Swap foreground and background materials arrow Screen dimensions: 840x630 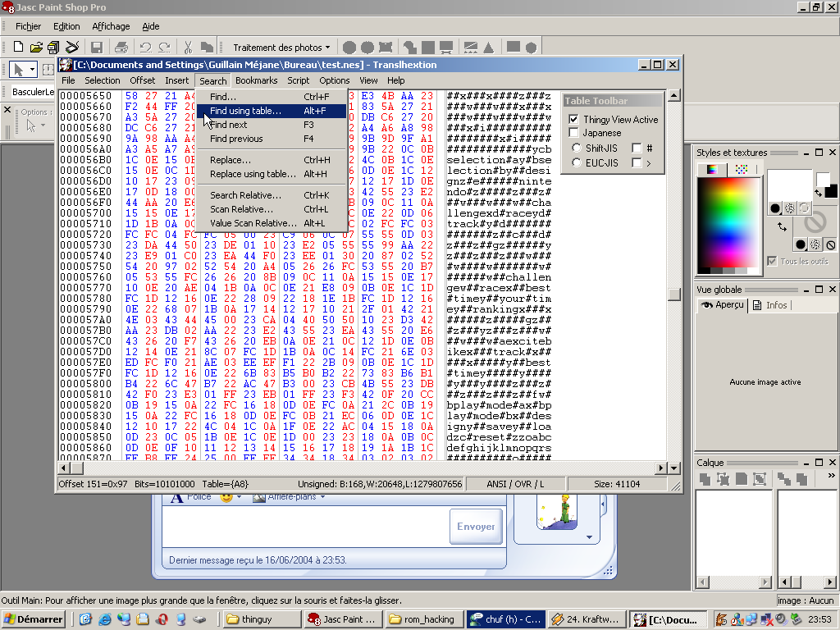782,226
